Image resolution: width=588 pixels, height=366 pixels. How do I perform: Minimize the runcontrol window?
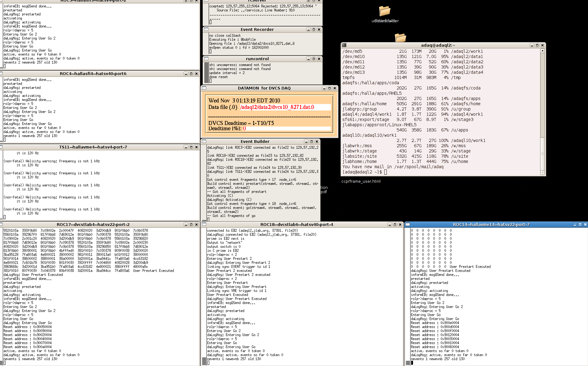coord(308,59)
